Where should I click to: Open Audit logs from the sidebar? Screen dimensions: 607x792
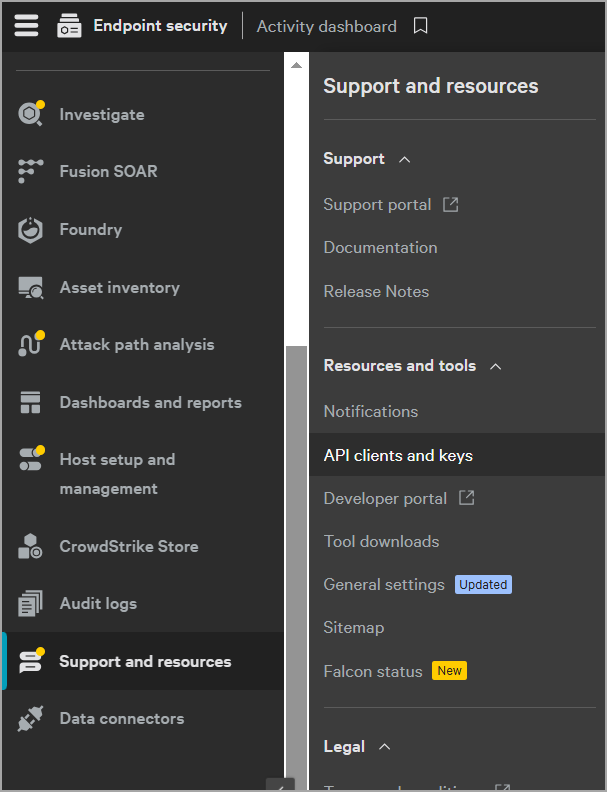[98, 603]
